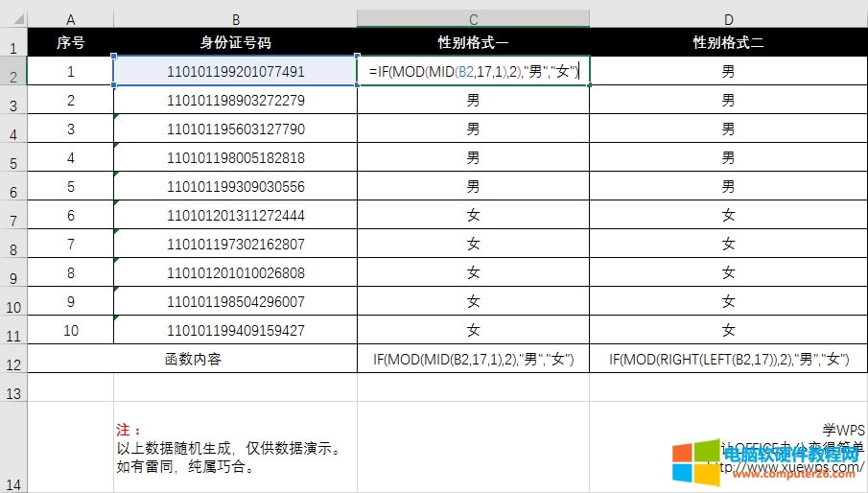Click sequence number cell 1
The image size is (868, 493).
[x=70, y=71]
